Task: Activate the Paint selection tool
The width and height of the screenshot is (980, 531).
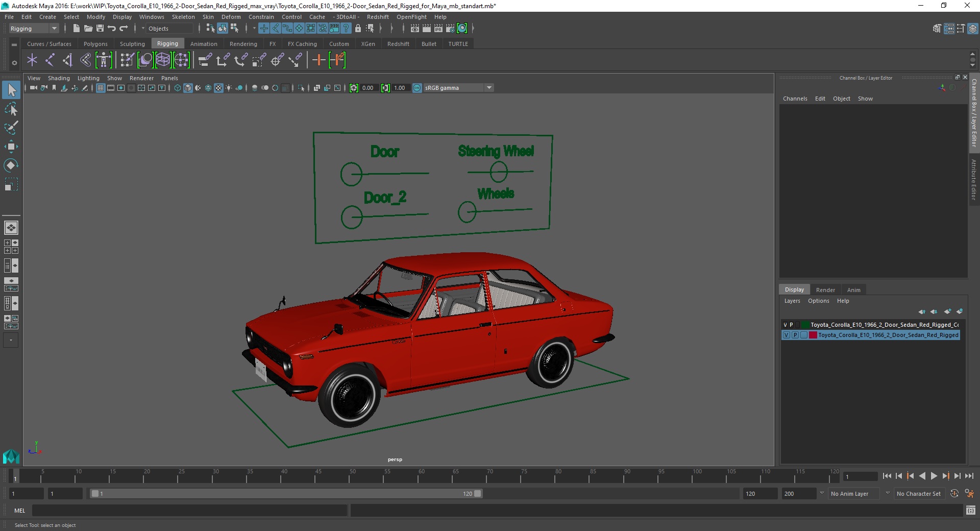Action: coord(11,128)
